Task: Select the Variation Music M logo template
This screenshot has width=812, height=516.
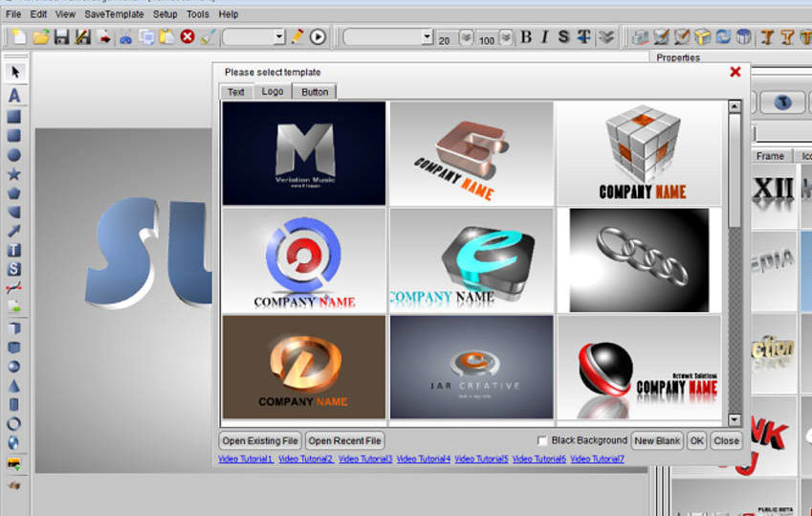Action: point(304,153)
